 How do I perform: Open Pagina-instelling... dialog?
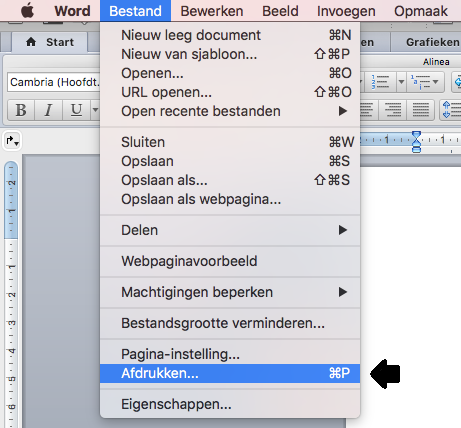230,354
